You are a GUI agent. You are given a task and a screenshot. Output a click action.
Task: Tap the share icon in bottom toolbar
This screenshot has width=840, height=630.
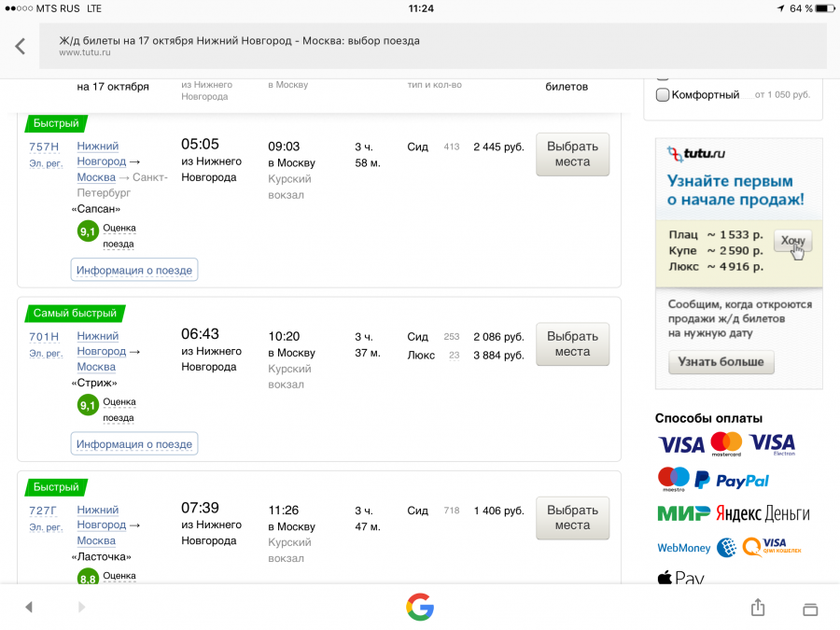[x=758, y=608]
